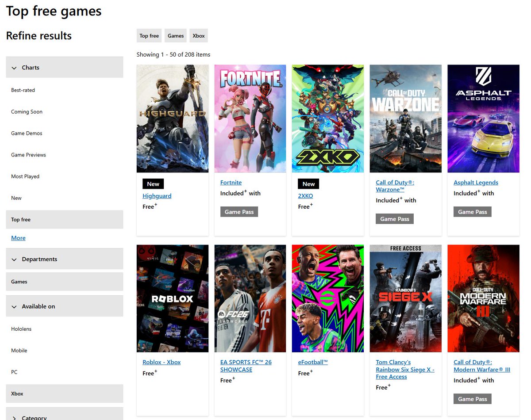
Task: Collapse the Charts filter section
Action: click(x=64, y=68)
